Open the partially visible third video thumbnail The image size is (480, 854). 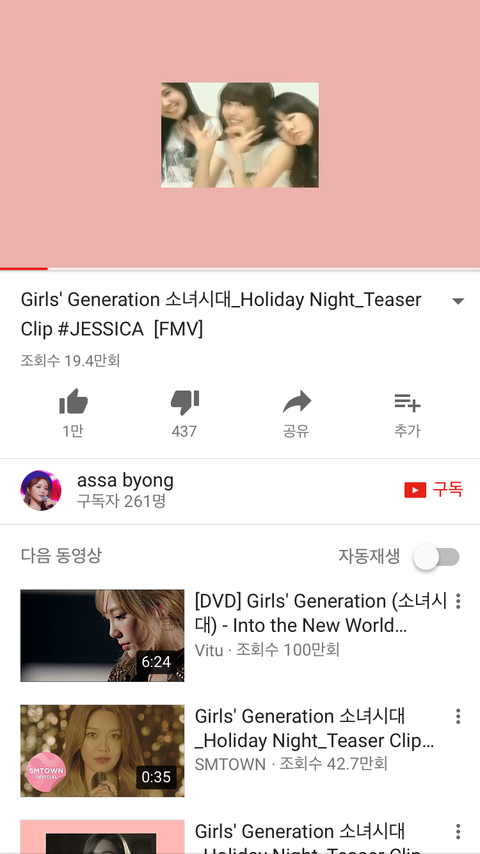102,837
